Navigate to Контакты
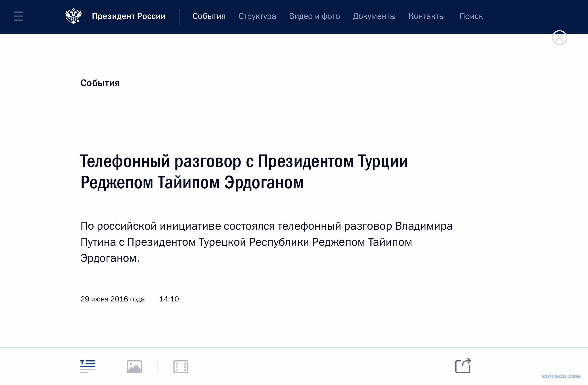The image size is (588, 385). [426, 16]
